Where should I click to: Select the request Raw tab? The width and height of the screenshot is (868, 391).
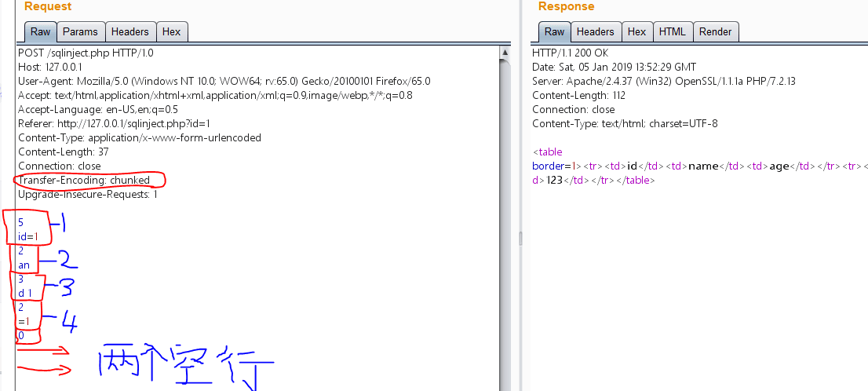tap(40, 32)
